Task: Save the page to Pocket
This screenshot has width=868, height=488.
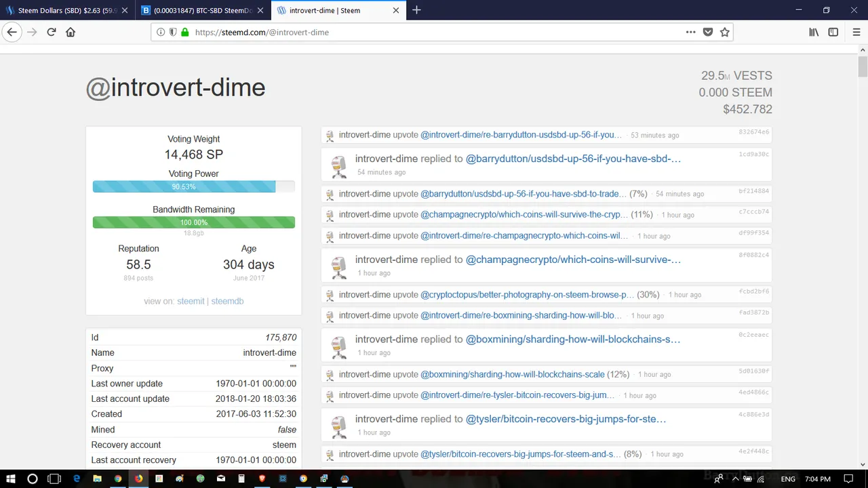Action: pyautogui.click(x=707, y=32)
